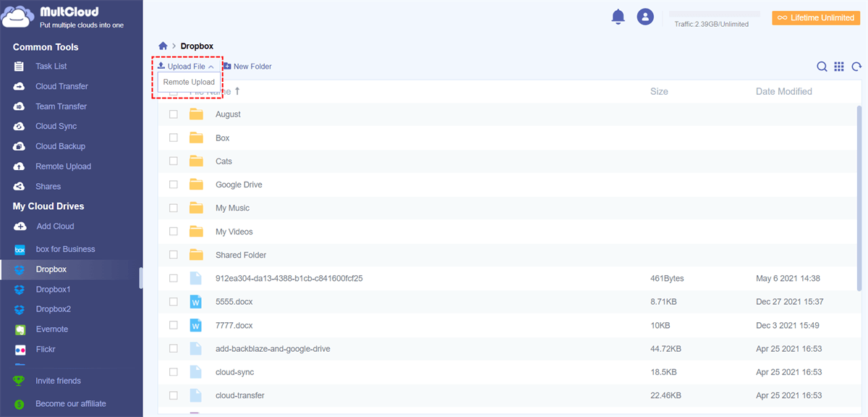
Task: Click the Lifetime Unlimited button
Action: (816, 18)
